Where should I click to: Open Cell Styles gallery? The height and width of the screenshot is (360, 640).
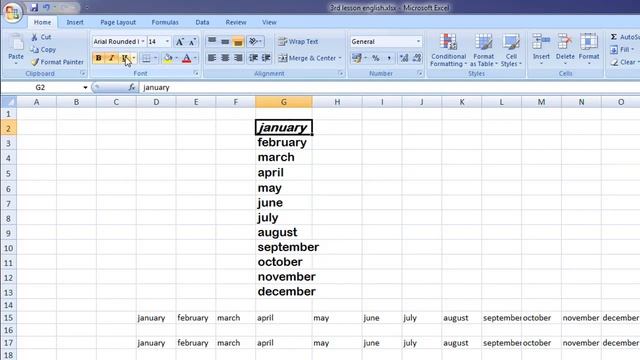coord(511,50)
